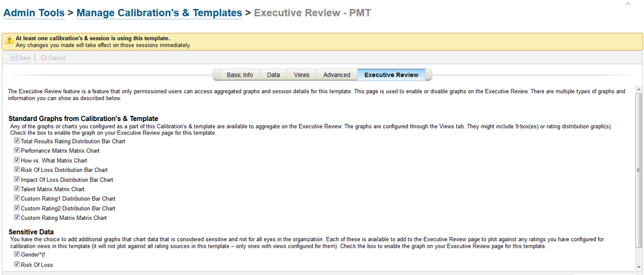This screenshot has height=275, width=644.
Task: Click the Save disk icon
Action: pyautogui.click(x=14, y=58)
